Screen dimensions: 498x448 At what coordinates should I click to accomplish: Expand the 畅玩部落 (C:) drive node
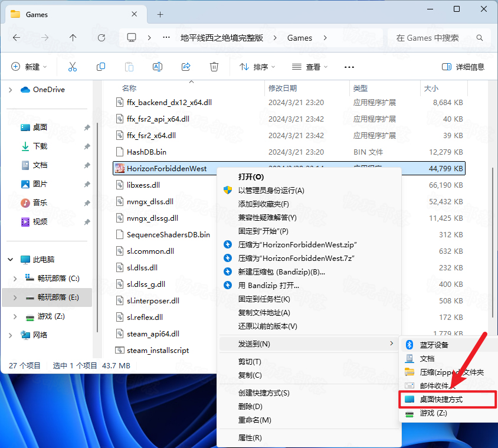[15, 279]
